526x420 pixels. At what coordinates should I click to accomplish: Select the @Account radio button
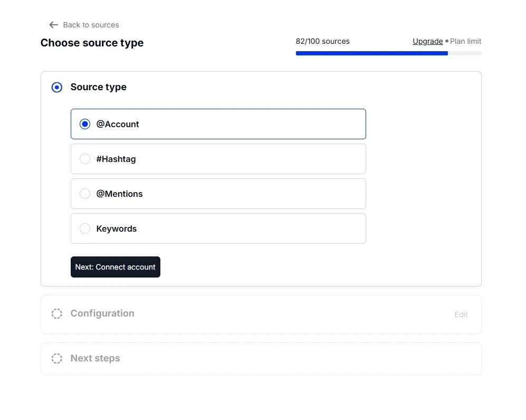85,124
